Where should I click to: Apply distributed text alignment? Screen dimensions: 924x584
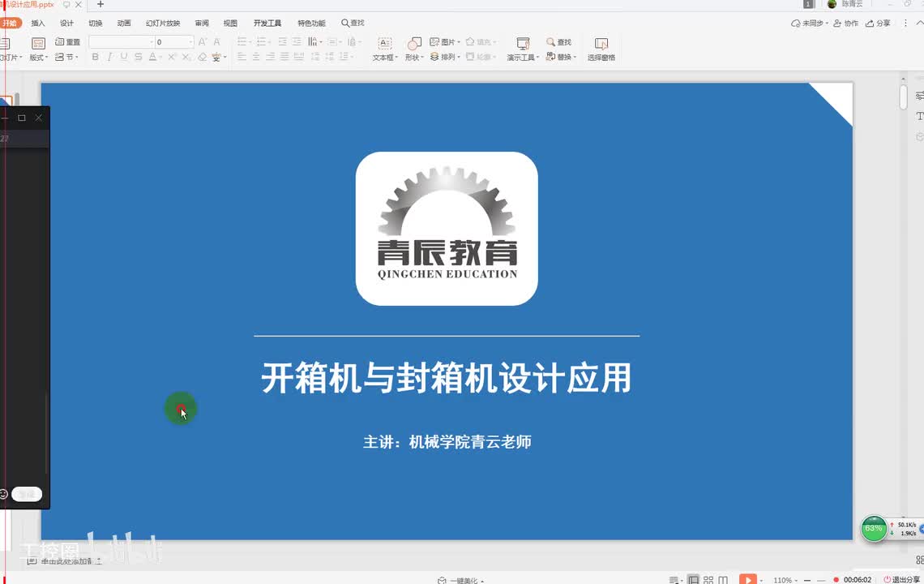click(299, 57)
